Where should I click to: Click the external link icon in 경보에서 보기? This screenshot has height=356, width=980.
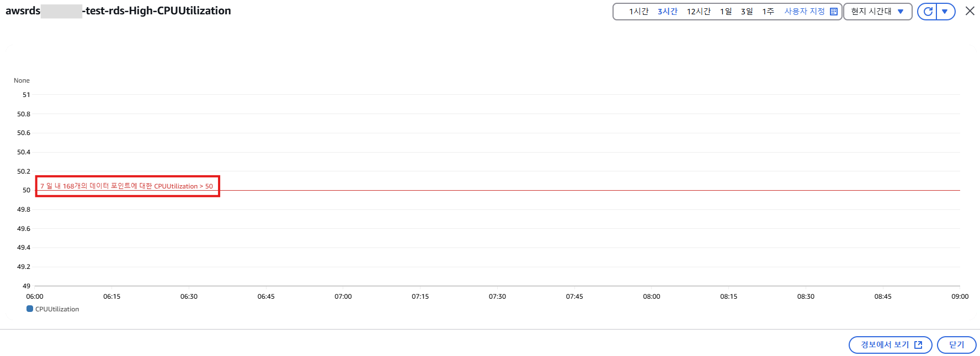pos(918,345)
